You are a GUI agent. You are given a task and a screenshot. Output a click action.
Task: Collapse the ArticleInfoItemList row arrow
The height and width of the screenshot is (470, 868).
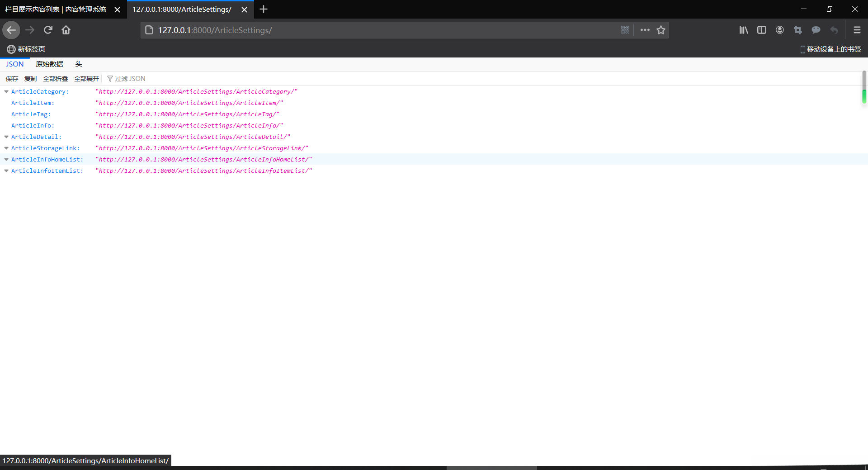point(6,171)
